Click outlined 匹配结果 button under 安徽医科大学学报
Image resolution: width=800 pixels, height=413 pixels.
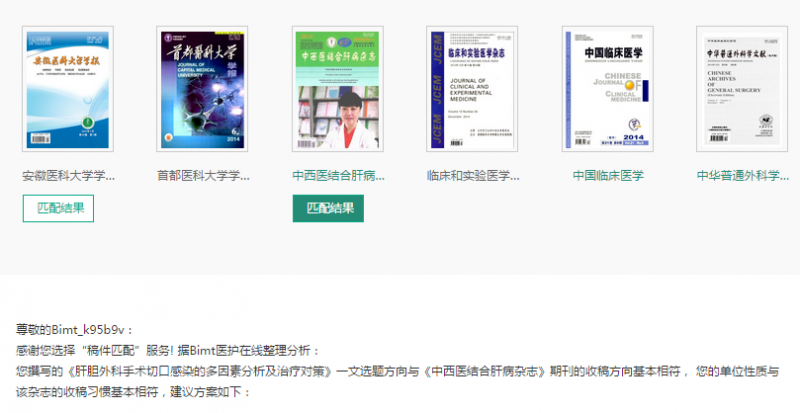coord(58,208)
